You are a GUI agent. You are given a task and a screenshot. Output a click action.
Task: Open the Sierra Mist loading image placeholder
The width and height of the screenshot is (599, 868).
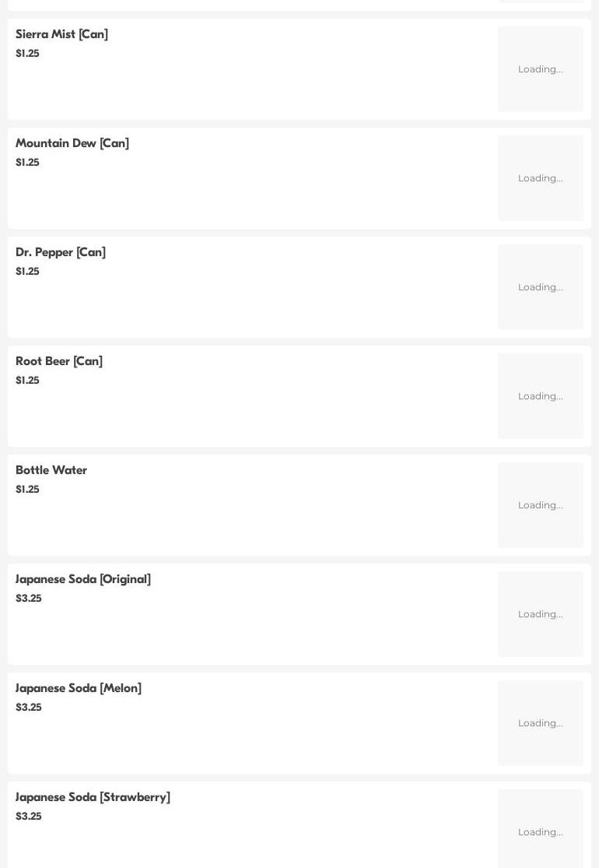tap(540, 69)
